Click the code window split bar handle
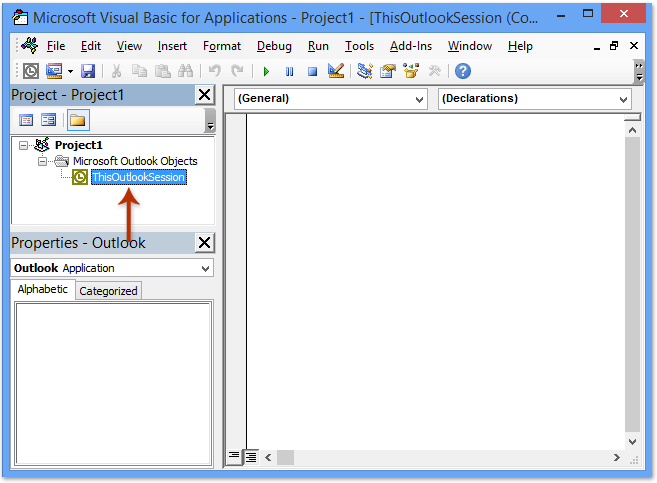This screenshot has width=657, height=483. tap(632, 117)
